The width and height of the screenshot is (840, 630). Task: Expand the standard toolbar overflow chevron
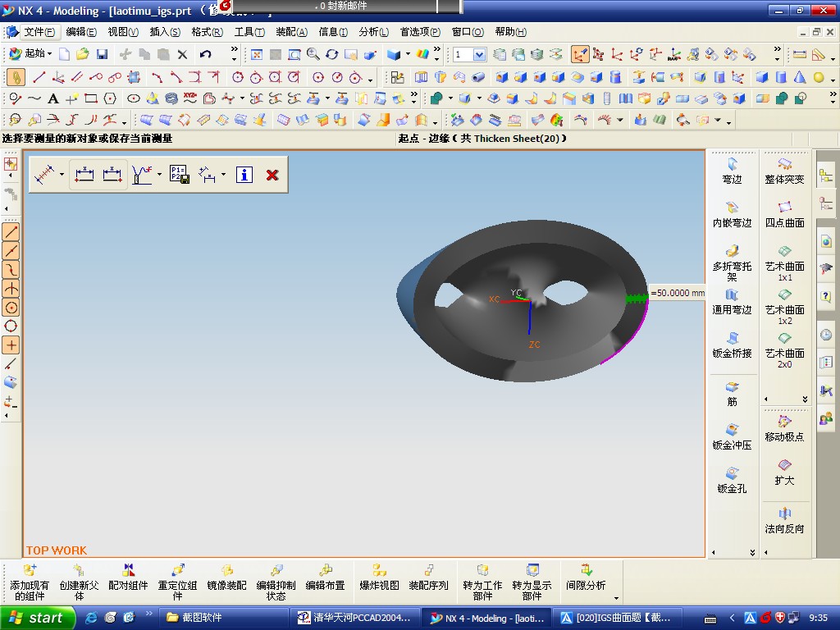tap(234, 49)
